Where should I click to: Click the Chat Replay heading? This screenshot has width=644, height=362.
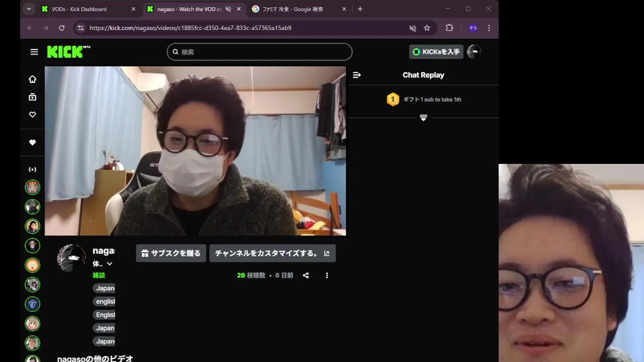(x=423, y=75)
